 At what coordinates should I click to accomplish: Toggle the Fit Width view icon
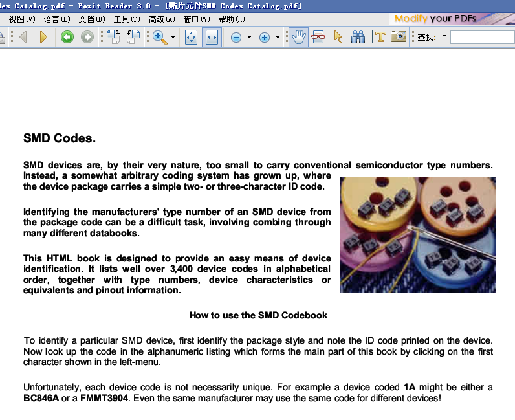point(212,38)
